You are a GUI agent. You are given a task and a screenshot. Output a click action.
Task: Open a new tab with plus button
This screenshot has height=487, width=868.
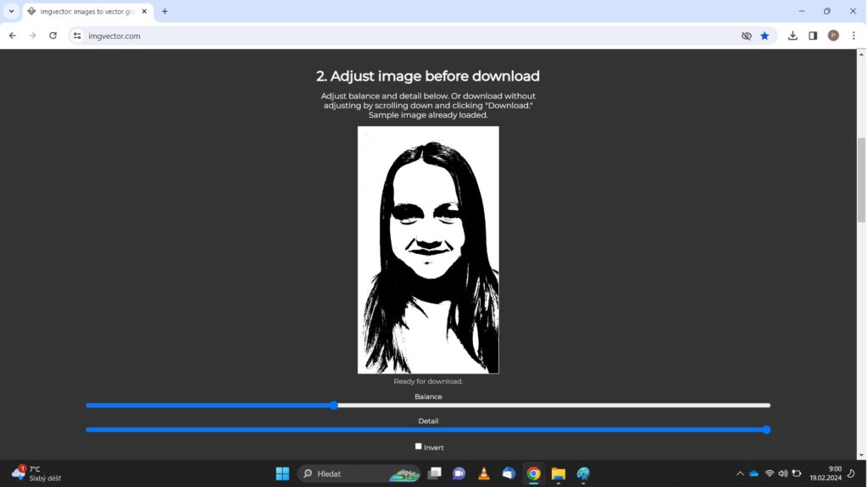(164, 11)
